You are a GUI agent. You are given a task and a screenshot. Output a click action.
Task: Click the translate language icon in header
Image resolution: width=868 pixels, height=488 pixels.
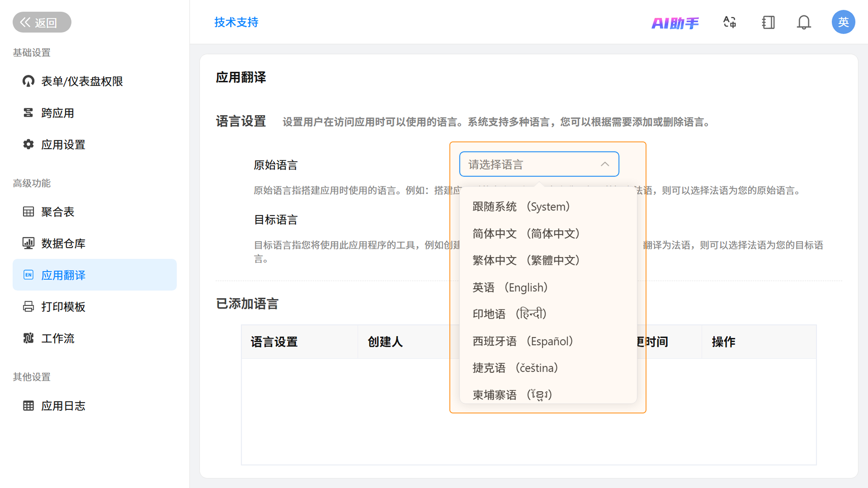[x=729, y=22]
